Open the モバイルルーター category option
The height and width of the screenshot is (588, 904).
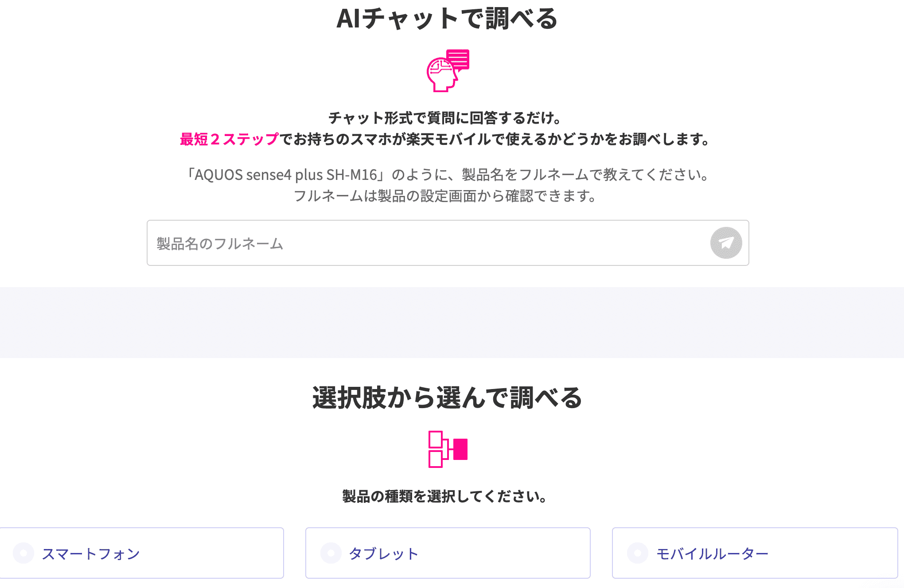753,553
